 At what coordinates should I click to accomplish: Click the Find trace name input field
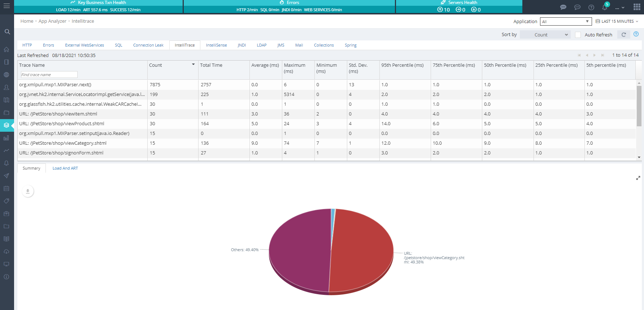tap(49, 75)
